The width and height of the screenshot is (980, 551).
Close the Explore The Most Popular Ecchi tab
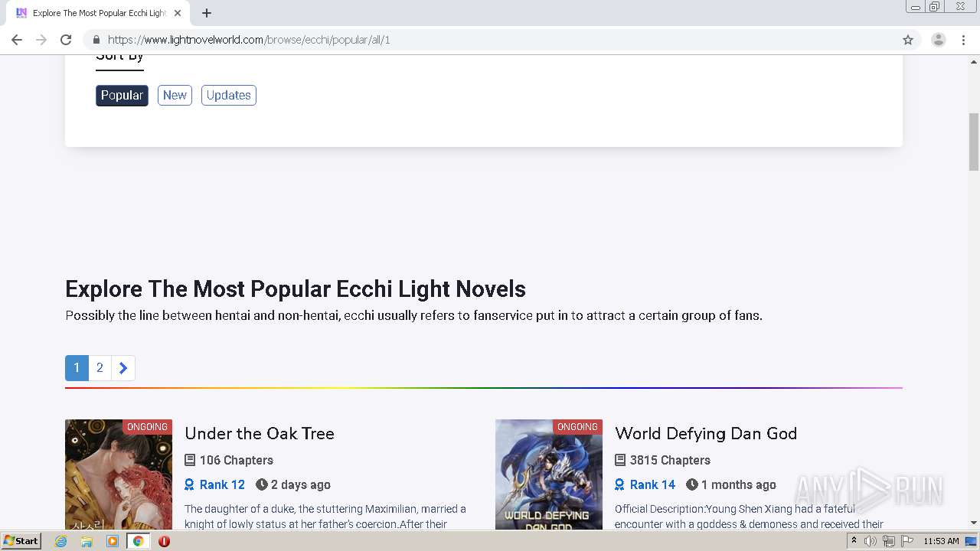click(x=178, y=13)
